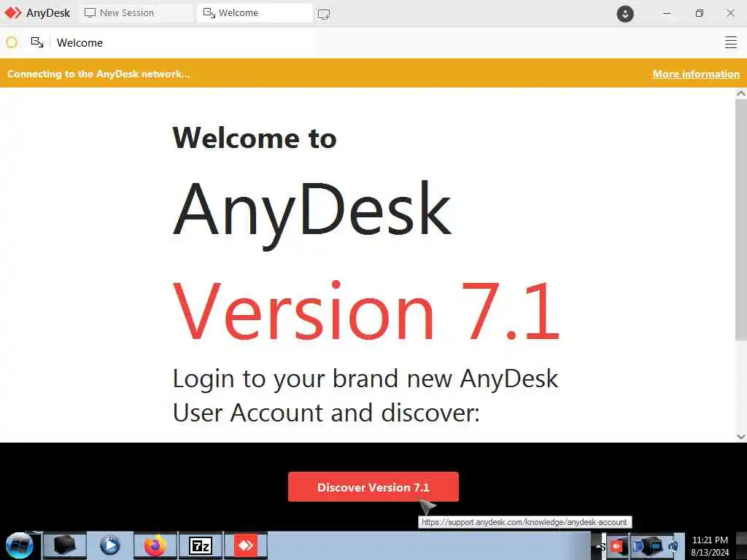747x560 pixels.
Task: Click the 'Welcome to' heading text
Action: [255, 138]
